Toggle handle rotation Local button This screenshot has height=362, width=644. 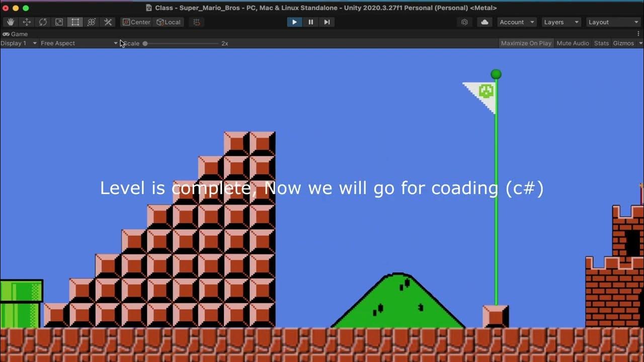[168, 22]
